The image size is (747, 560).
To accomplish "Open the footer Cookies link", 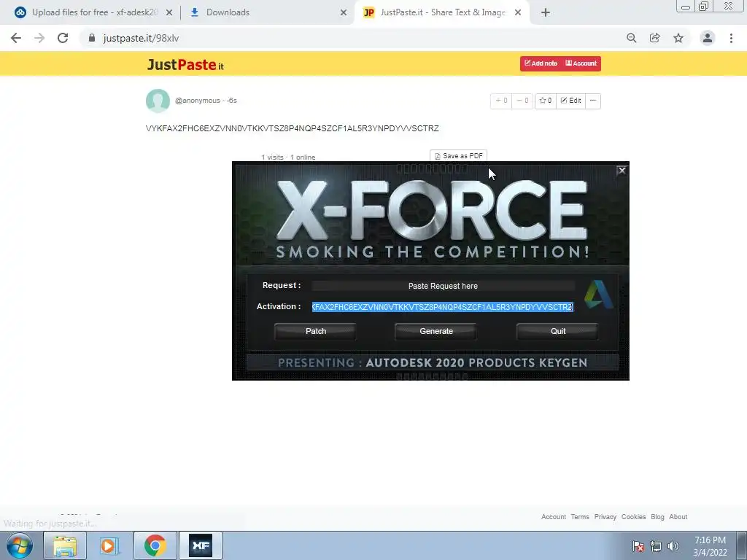I will point(634,517).
